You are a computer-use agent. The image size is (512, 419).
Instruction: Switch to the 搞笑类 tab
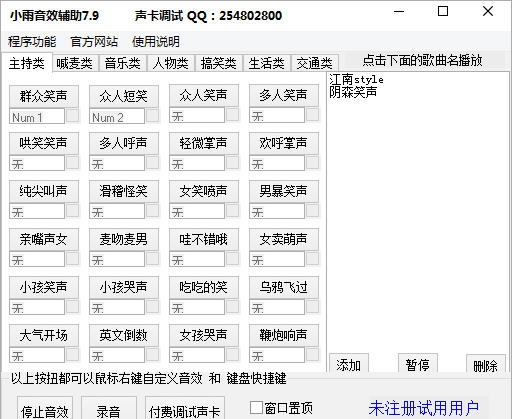coord(218,63)
